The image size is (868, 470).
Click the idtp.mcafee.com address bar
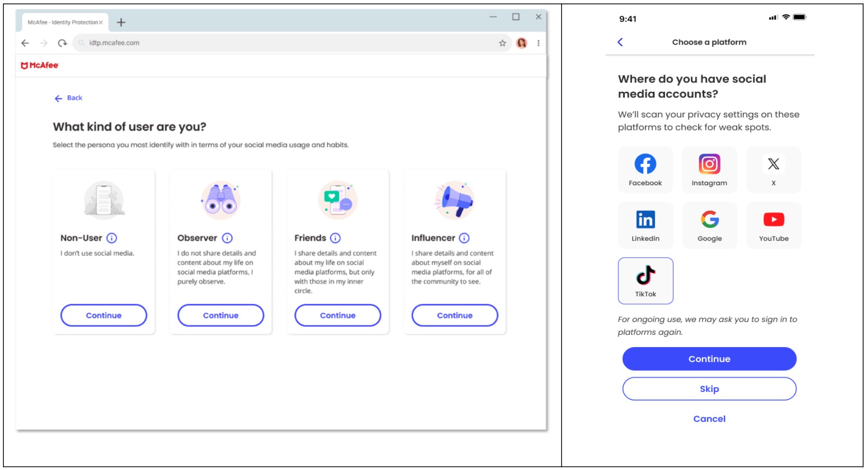(x=286, y=43)
